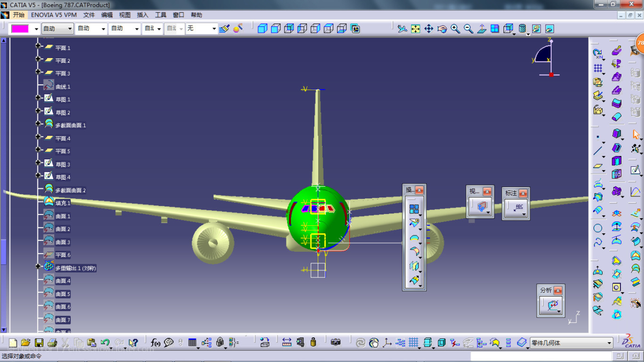644x362 pixels.
Task: Activate the Rotate view tool
Action: pyautogui.click(x=442, y=29)
